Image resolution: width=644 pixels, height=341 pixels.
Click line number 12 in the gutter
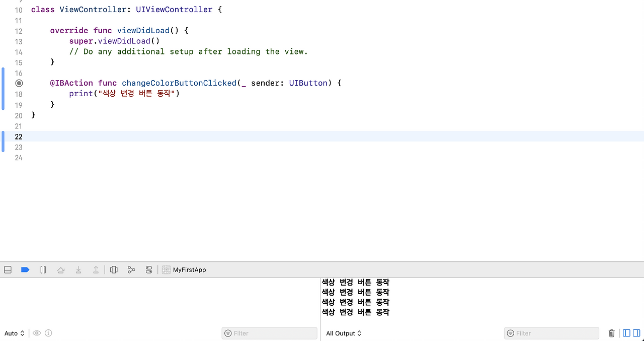(x=19, y=31)
